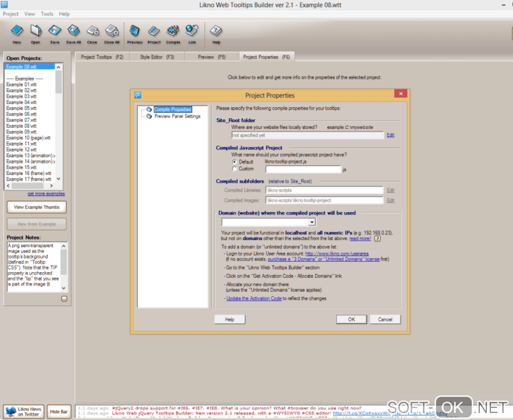Viewport: 513px width, 420px height.
Task: Click the Close All toolbar icon
Action: coord(112,34)
